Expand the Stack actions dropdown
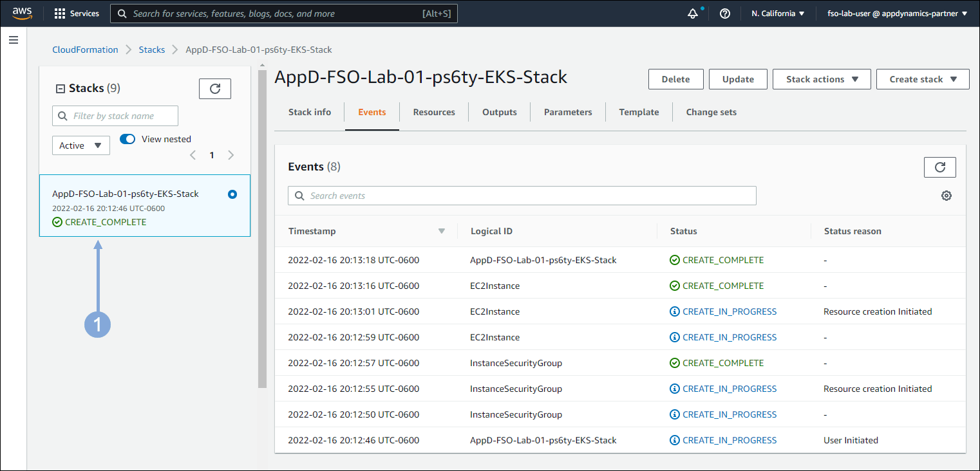This screenshot has height=471, width=980. [822, 79]
